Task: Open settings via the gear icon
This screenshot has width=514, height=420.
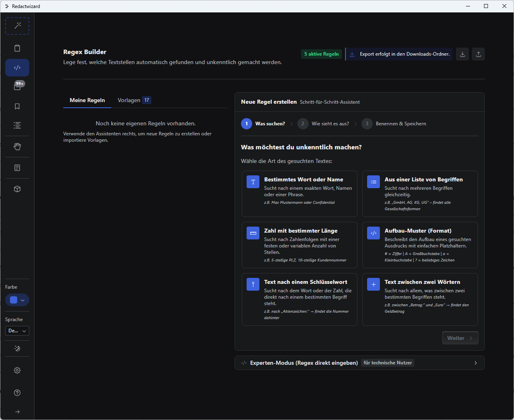Action: click(x=17, y=370)
